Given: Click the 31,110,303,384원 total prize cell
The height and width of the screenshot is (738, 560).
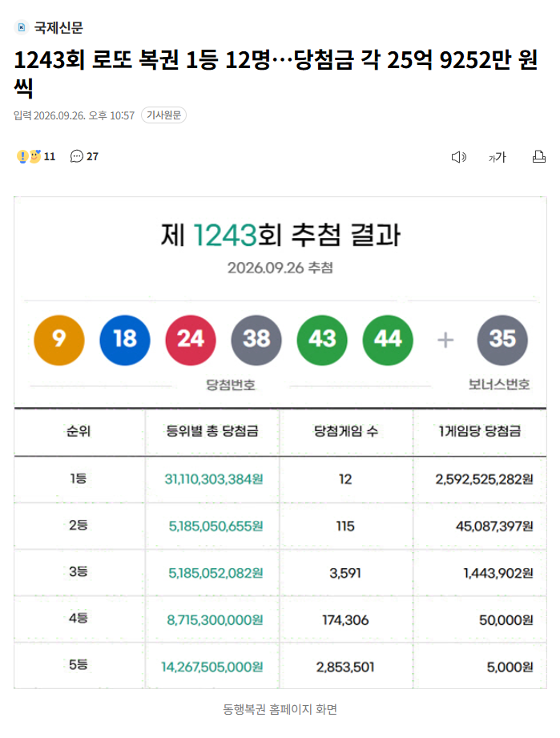Looking at the screenshot, I should point(214,479).
